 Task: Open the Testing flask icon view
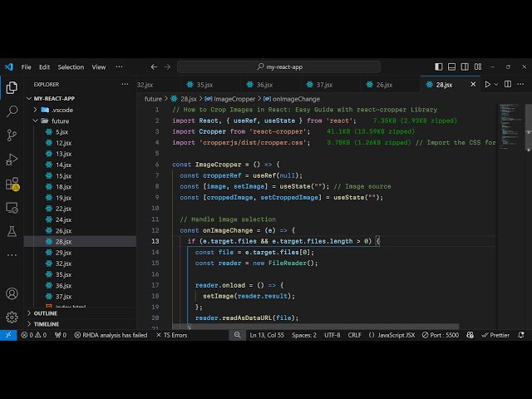(12, 230)
